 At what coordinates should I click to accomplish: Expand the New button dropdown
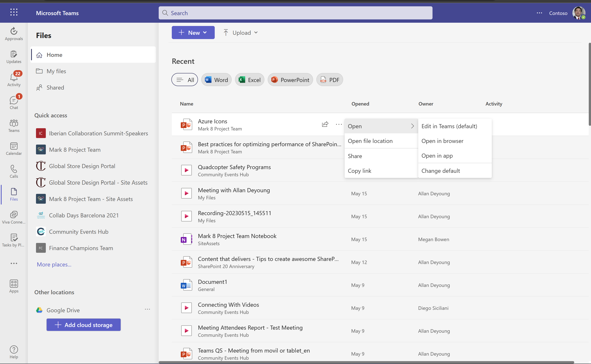193,33
